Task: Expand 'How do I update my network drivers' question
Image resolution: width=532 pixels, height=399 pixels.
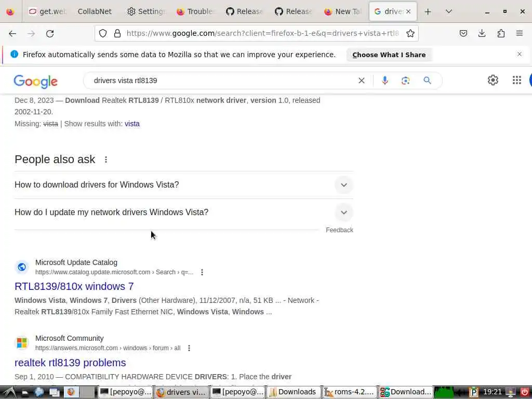Action: pos(184,212)
